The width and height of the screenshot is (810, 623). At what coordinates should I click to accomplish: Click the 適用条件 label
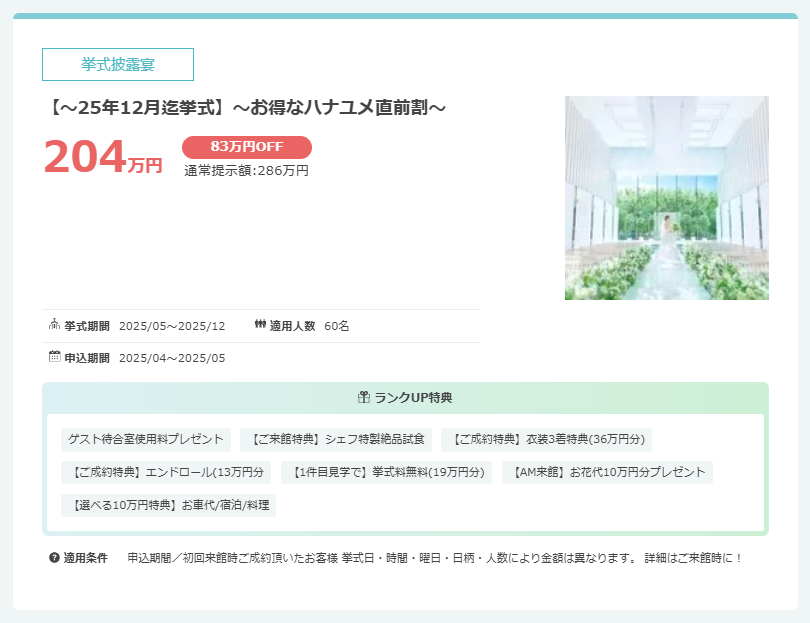pos(86,558)
